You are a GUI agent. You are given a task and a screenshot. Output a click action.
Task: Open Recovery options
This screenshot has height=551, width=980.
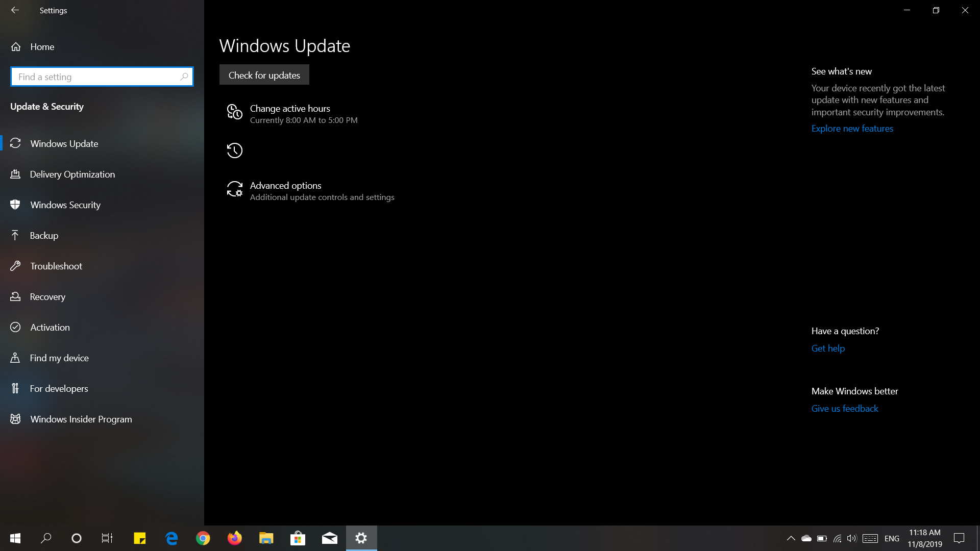click(x=102, y=296)
